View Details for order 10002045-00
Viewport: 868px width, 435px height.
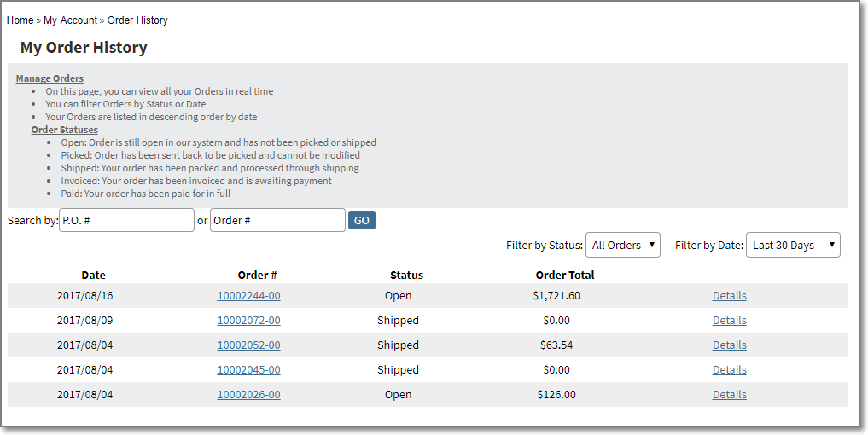[729, 369]
